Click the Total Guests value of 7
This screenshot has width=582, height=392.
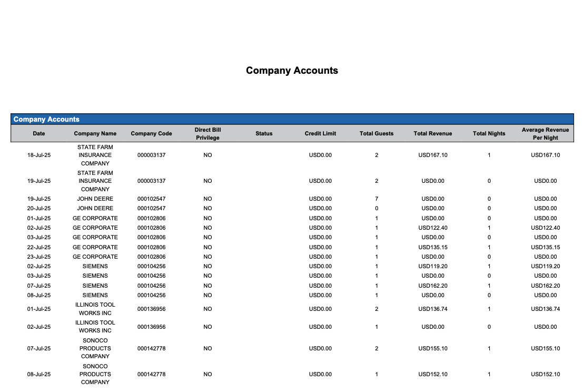click(x=377, y=199)
